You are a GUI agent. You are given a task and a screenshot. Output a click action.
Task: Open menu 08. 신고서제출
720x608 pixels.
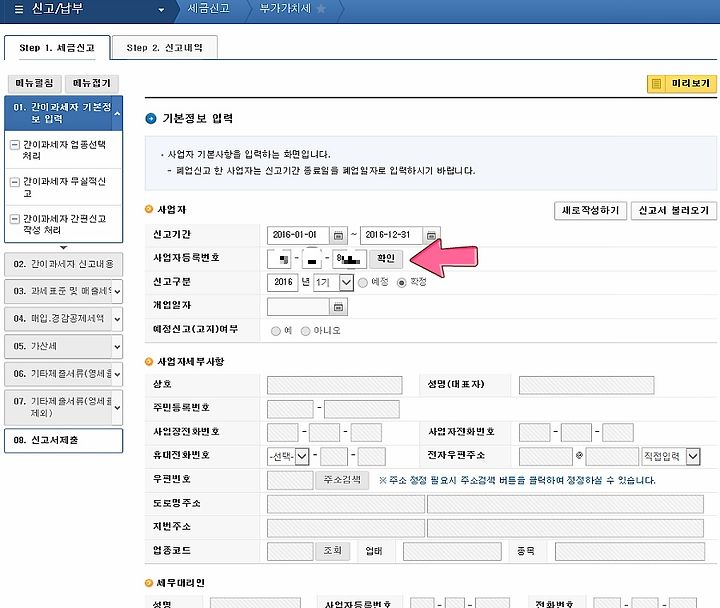point(63,440)
